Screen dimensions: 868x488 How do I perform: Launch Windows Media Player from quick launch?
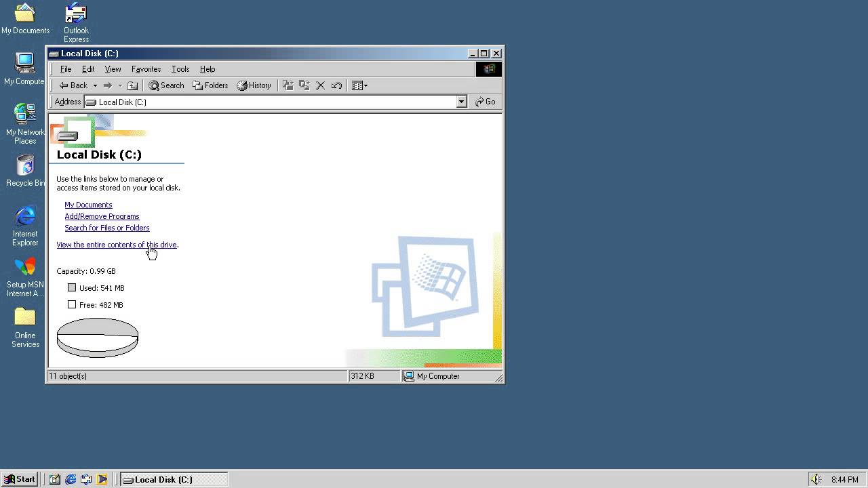point(102,479)
